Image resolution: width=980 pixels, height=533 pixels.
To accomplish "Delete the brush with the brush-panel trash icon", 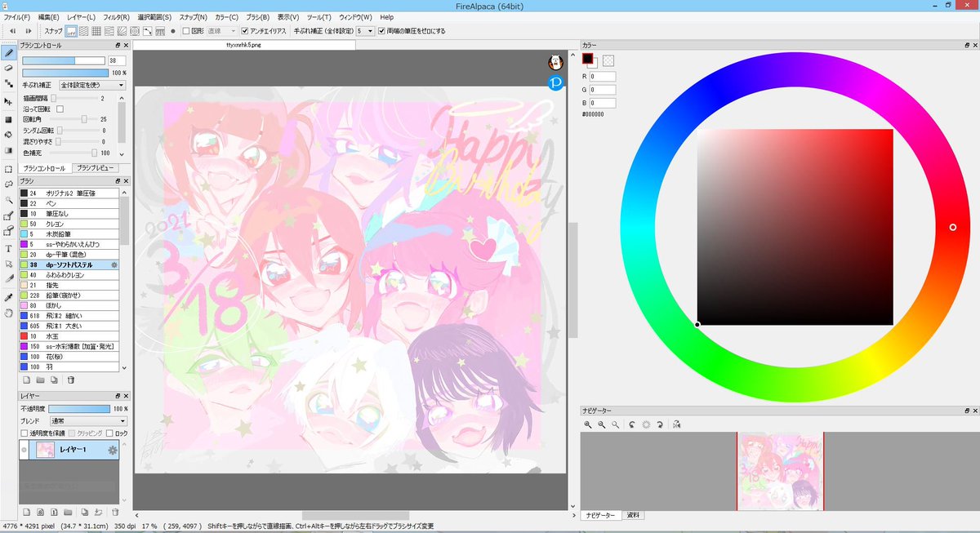I will 71,380.
